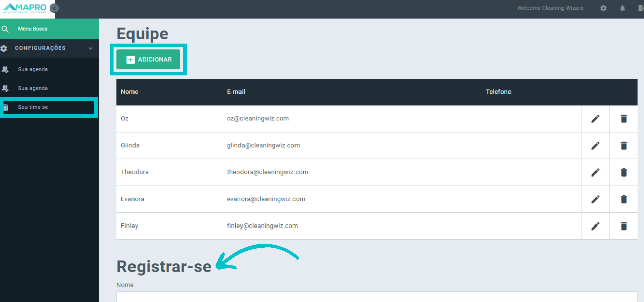This screenshot has width=644, height=302.
Task: Open the edit pencil for Finley
Action: pyautogui.click(x=595, y=226)
